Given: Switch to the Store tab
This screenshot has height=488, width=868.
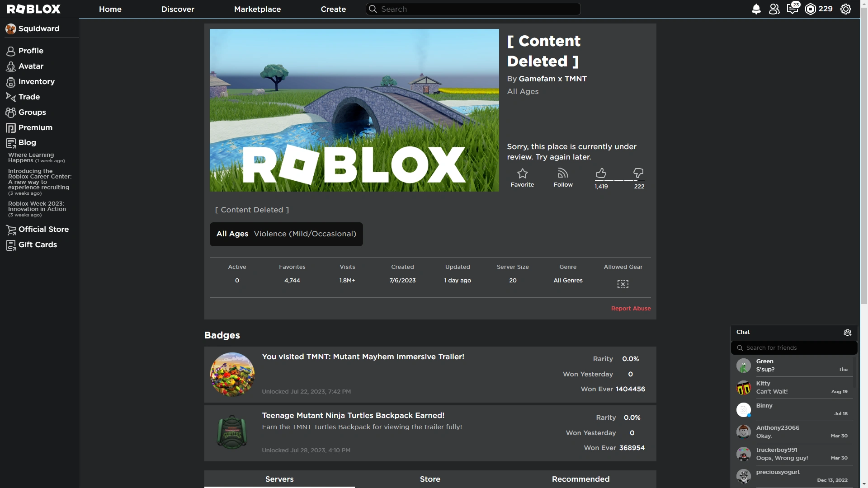Looking at the screenshot, I should [x=430, y=479].
